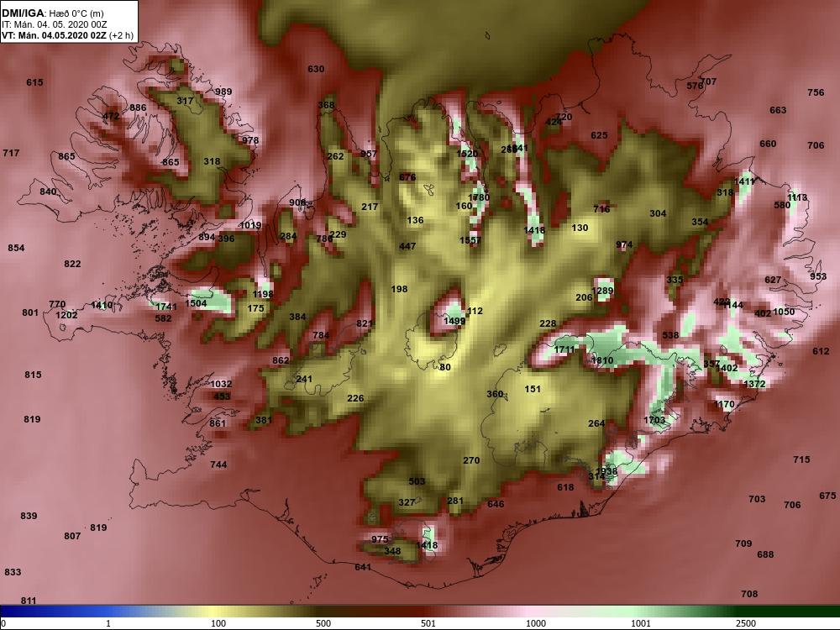Click the map value 744
The image size is (840, 630).
(218, 465)
